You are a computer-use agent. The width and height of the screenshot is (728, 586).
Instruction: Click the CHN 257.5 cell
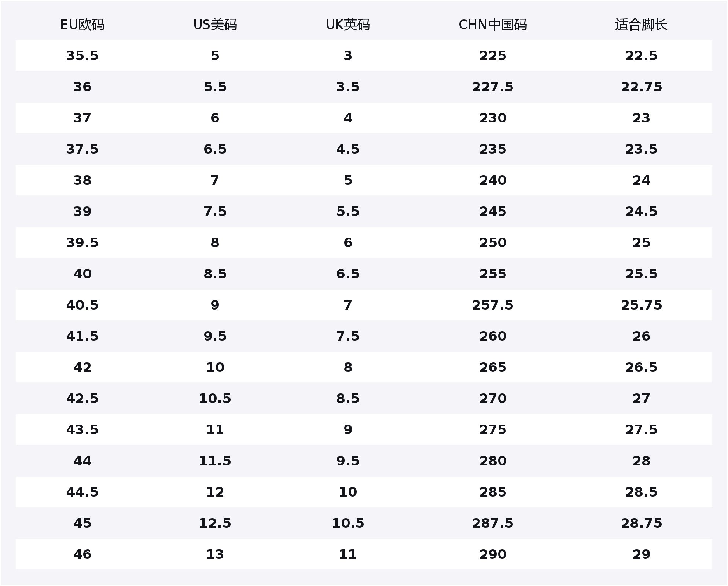(493, 305)
